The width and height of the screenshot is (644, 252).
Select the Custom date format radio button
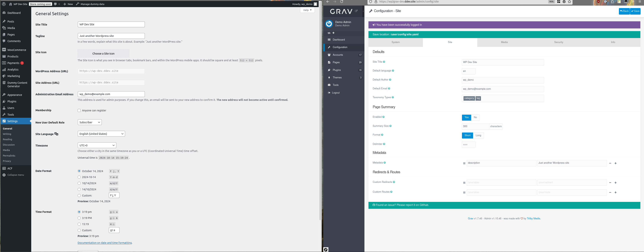pos(79,195)
